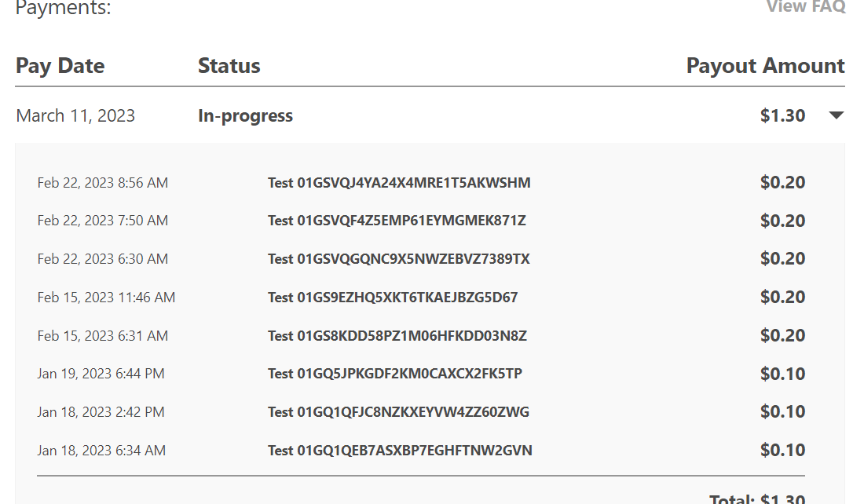Select Test 01GQ1QEB7ASXBP7EGHFTNW2GVN entry

point(400,451)
